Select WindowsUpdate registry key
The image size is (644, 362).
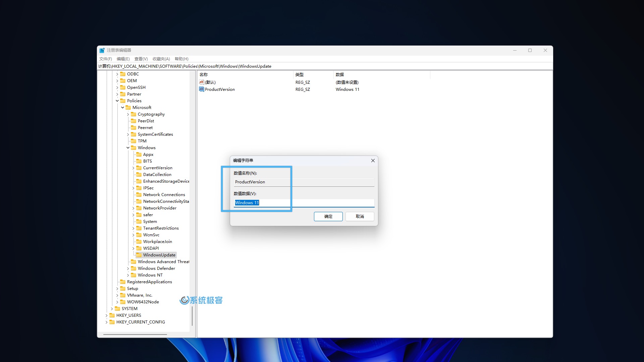click(159, 255)
